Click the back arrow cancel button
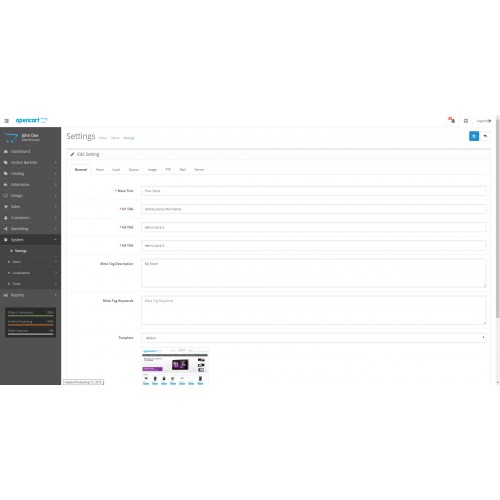The width and height of the screenshot is (500, 500). pos(485,136)
